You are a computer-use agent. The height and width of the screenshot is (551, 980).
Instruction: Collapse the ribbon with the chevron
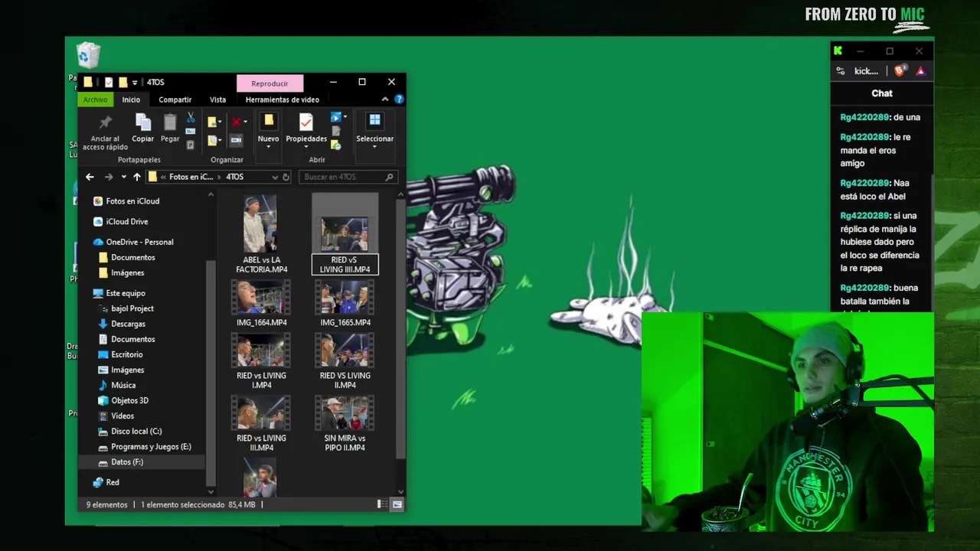tap(385, 99)
